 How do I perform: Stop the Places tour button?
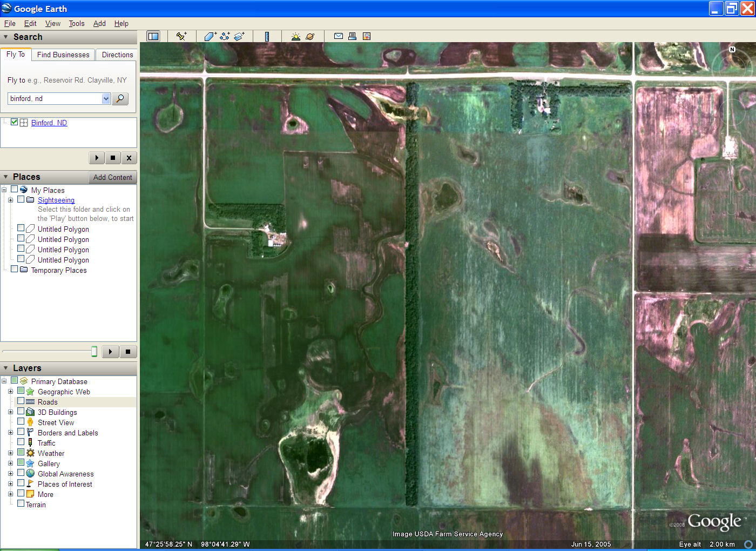(x=128, y=352)
